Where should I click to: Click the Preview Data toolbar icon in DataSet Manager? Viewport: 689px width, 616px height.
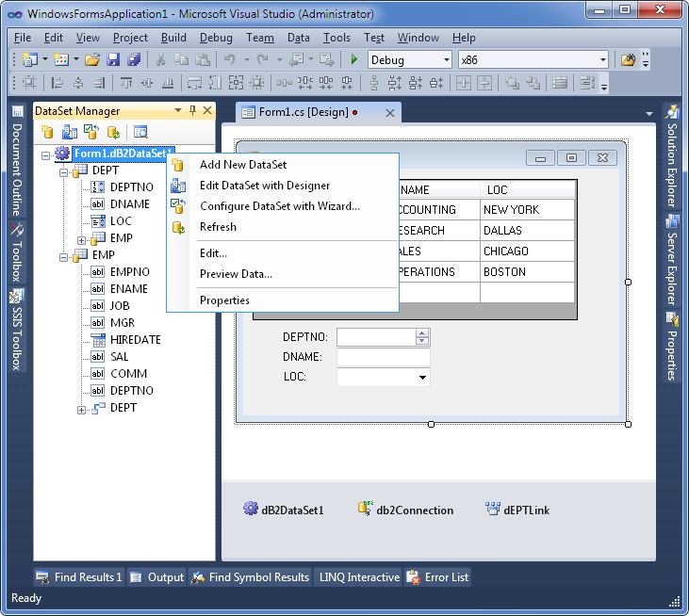coord(140,132)
